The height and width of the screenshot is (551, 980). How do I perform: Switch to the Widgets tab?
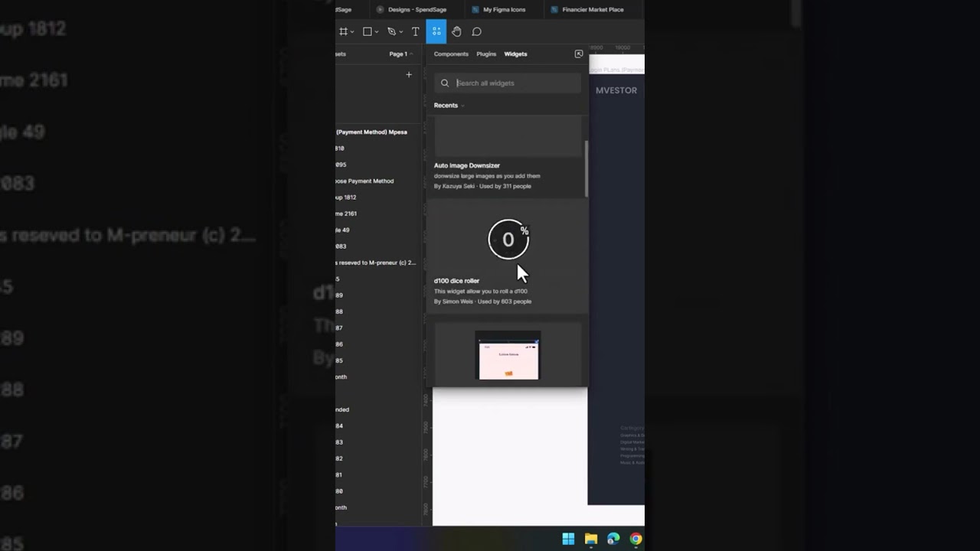tap(515, 54)
